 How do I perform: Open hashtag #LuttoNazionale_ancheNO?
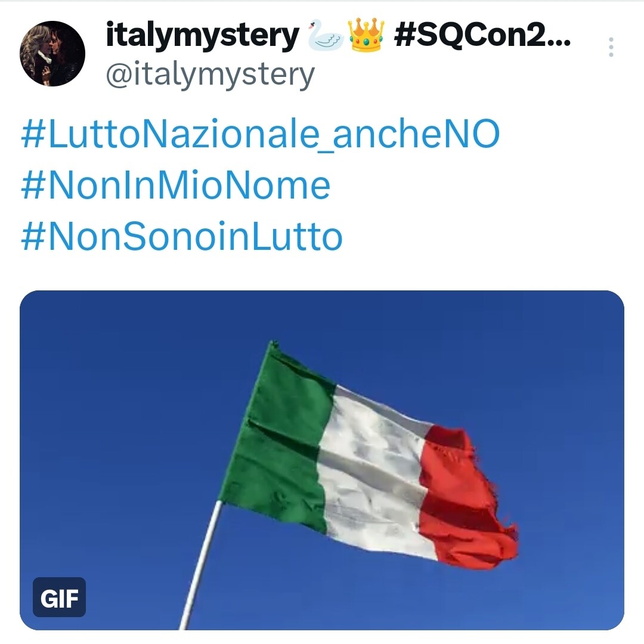click(261, 134)
